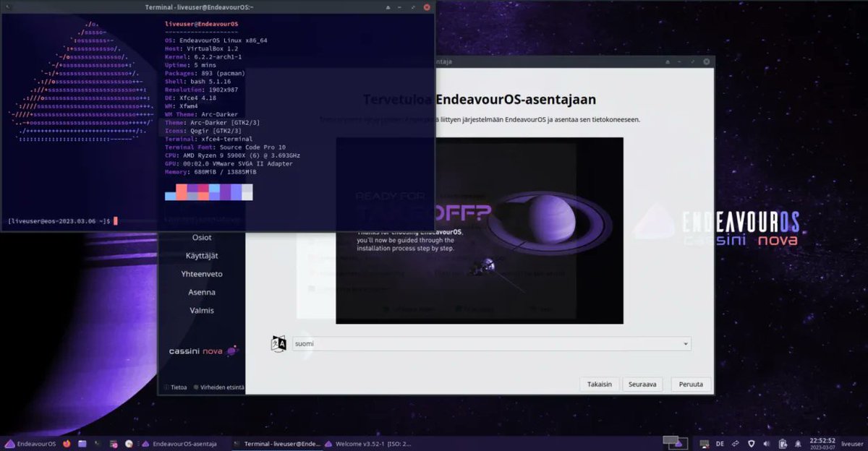868x451 pixels.
Task: Select the Valmis step in sidebar
Action: [x=202, y=310]
